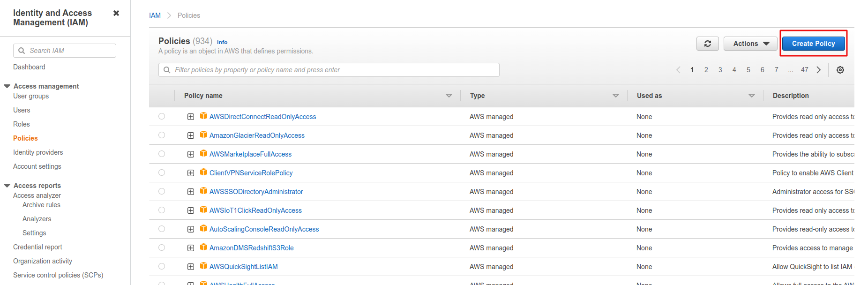The height and width of the screenshot is (285, 868).
Task: Click the policy icon beside AmazonGlacierReadOnlyAccess
Action: pyautogui.click(x=203, y=135)
